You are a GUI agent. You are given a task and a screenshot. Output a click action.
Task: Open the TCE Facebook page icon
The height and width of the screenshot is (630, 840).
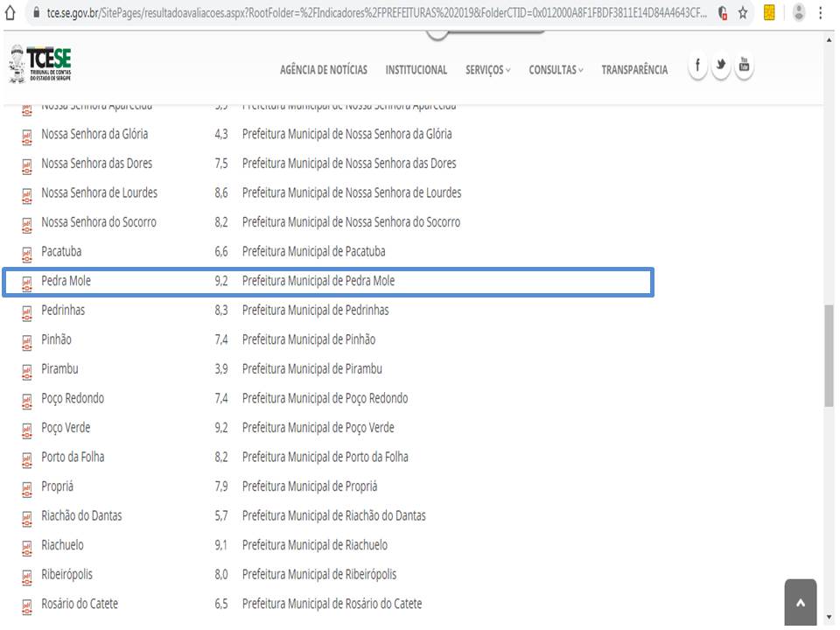click(x=697, y=66)
